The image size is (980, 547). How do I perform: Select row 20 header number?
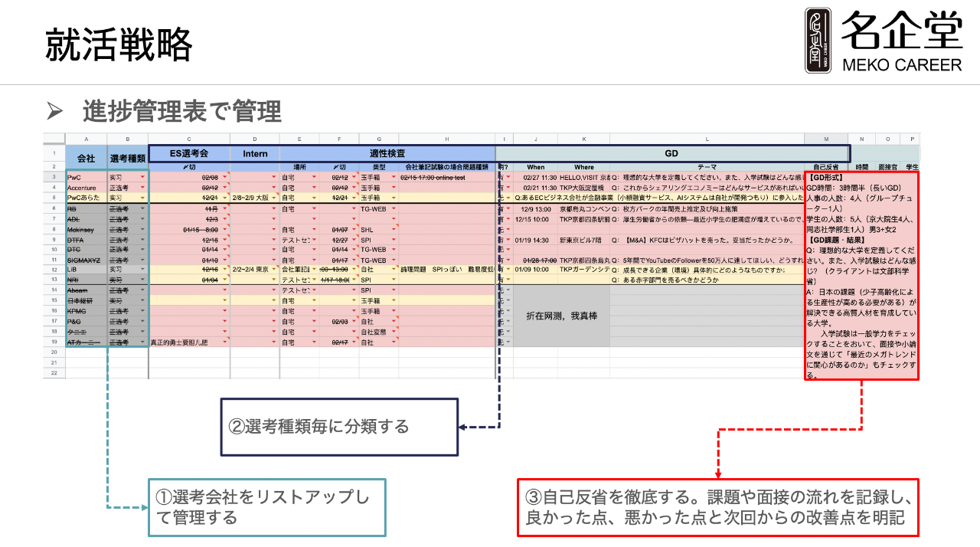[x=54, y=352]
